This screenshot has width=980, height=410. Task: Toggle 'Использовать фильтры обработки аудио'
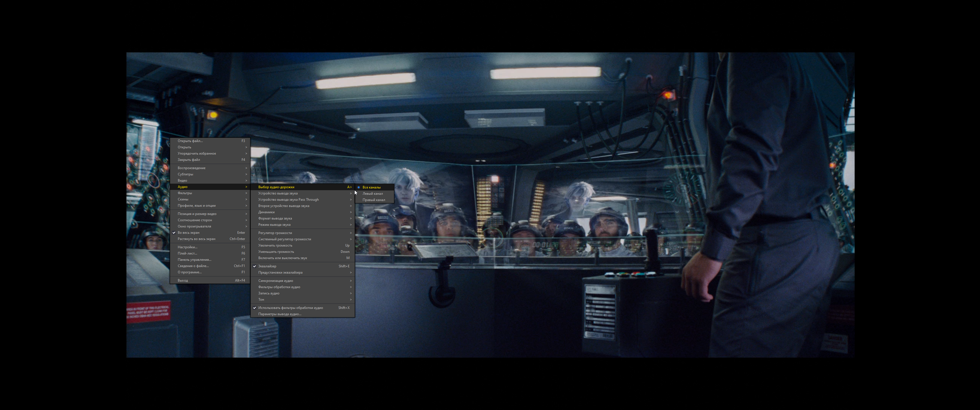tap(290, 308)
